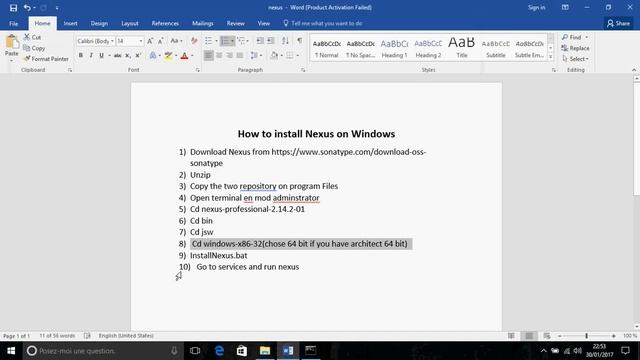Apply shading paint bucket to paragraph
This screenshot has height=360, width=640.
pos(274,55)
